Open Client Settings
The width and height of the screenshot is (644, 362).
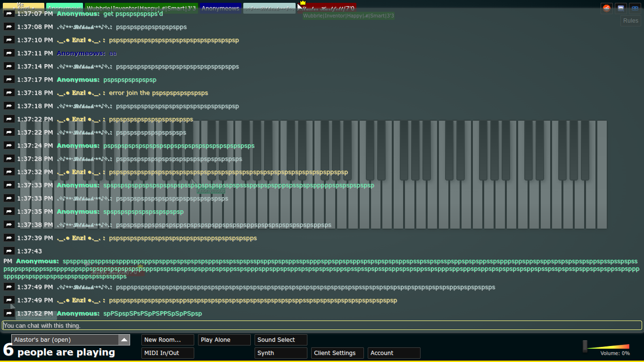click(x=338, y=353)
